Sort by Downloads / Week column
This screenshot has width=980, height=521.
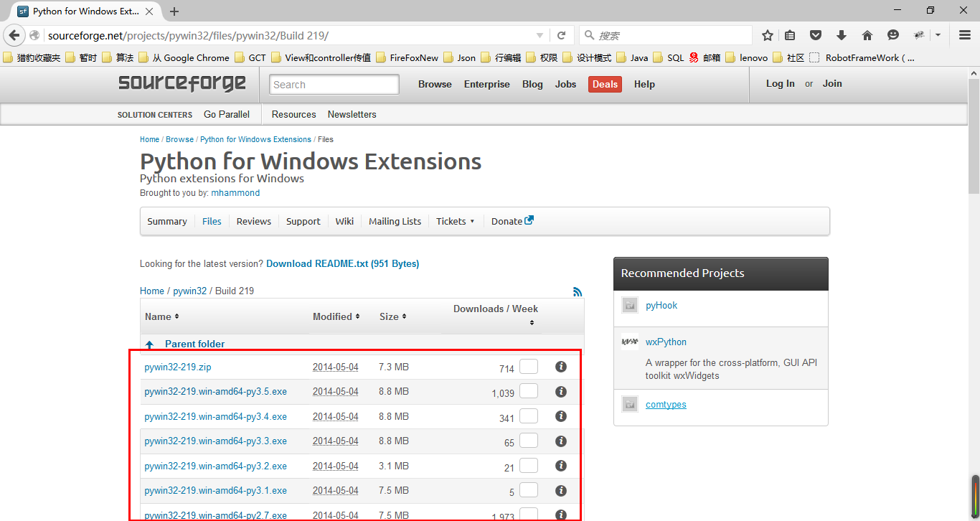(x=496, y=315)
